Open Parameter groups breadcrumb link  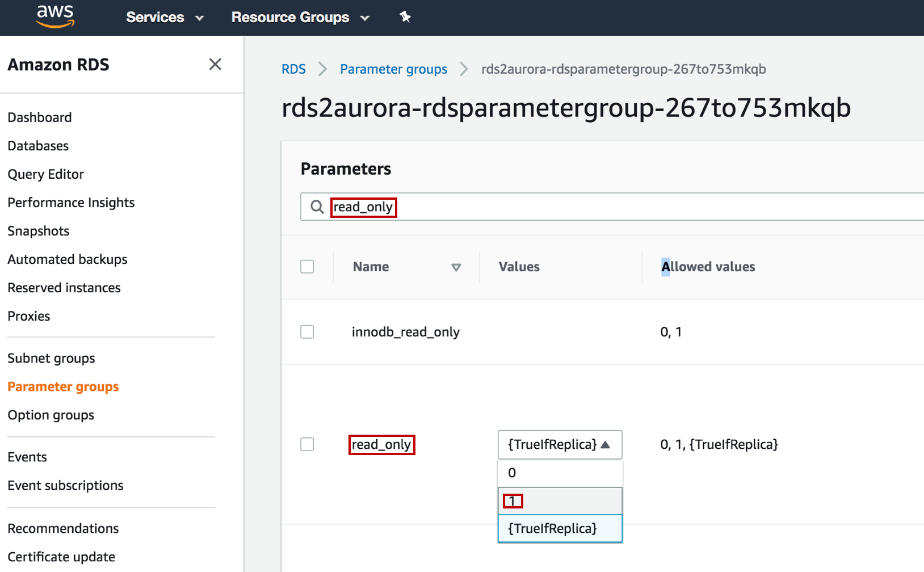393,69
